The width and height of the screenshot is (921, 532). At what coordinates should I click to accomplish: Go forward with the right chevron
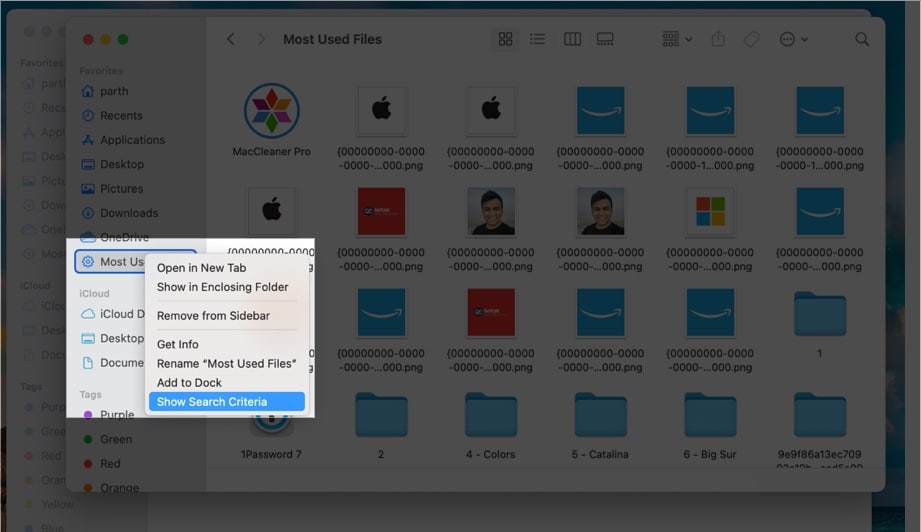[261, 39]
